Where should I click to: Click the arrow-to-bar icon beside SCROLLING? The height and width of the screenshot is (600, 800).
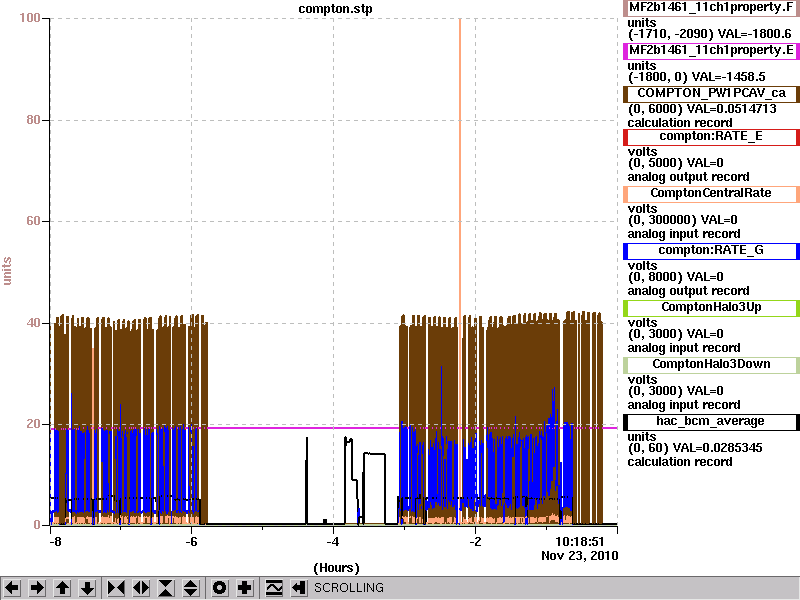point(299,588)
